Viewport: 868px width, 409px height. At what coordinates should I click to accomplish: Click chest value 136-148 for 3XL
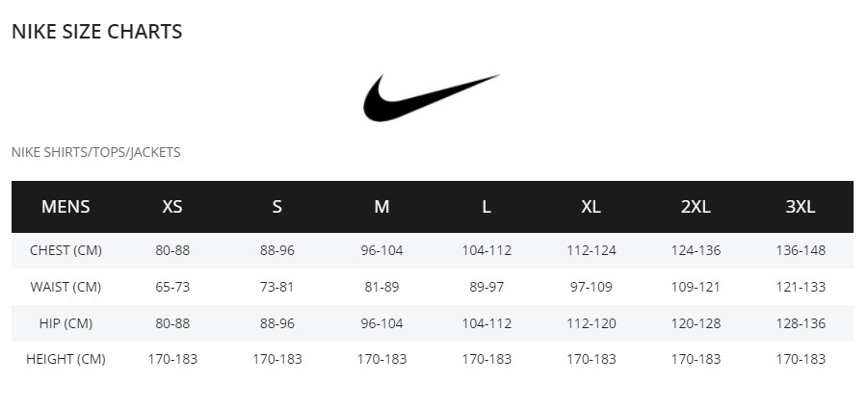(801, 250)
